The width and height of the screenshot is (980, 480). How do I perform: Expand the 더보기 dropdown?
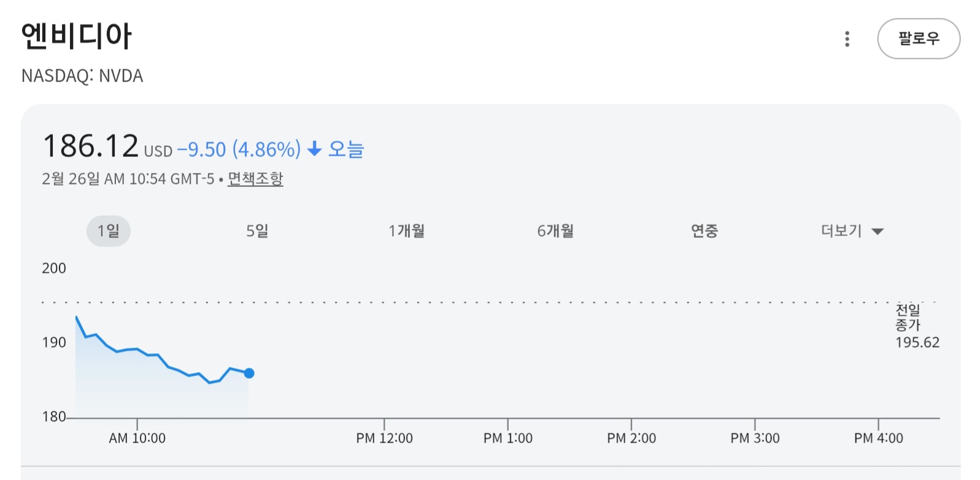842,231
